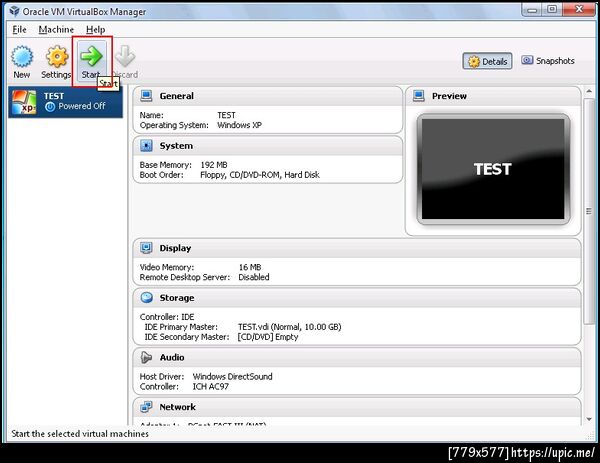Maximize the VirtualBox Manager window

tap(552, 9)
